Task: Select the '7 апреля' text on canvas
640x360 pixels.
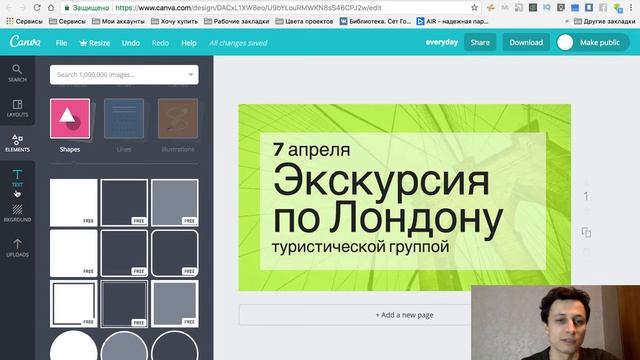Action: click(311, 149)
